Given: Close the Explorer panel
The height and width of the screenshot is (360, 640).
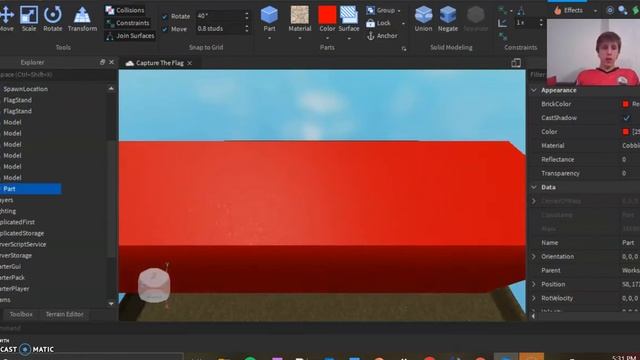Looking at the screenshot, I should click(x=111, y=62).
